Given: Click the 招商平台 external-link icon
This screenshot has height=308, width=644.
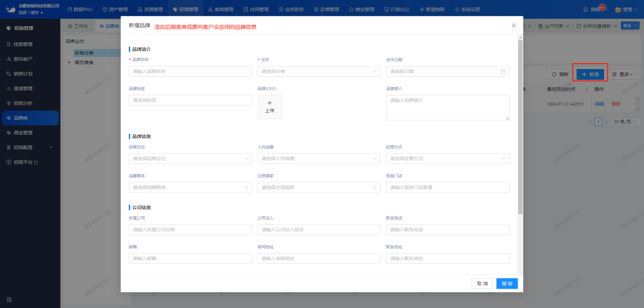Looking at the screenshot, I should click(x=36, y=163).
